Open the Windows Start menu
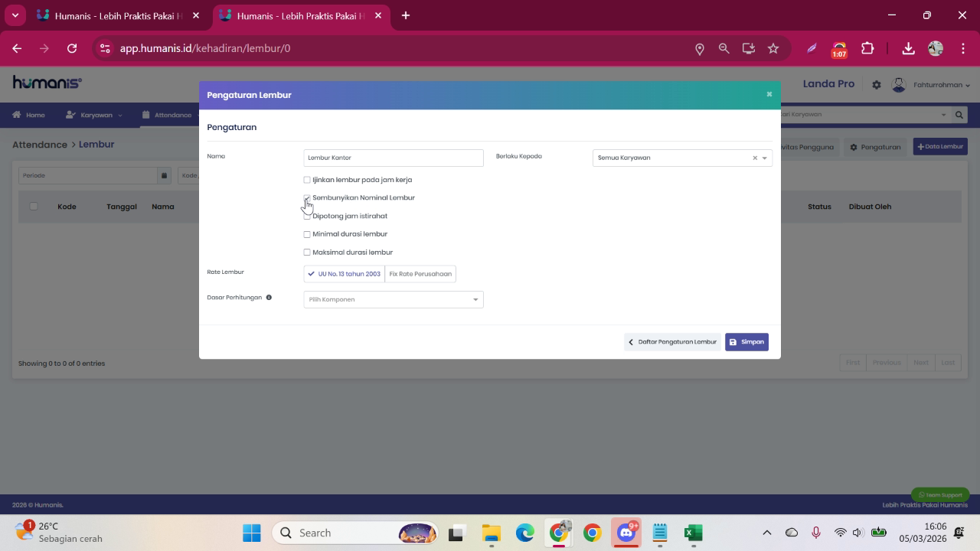 pyautogui.click(x=251, y=533)
